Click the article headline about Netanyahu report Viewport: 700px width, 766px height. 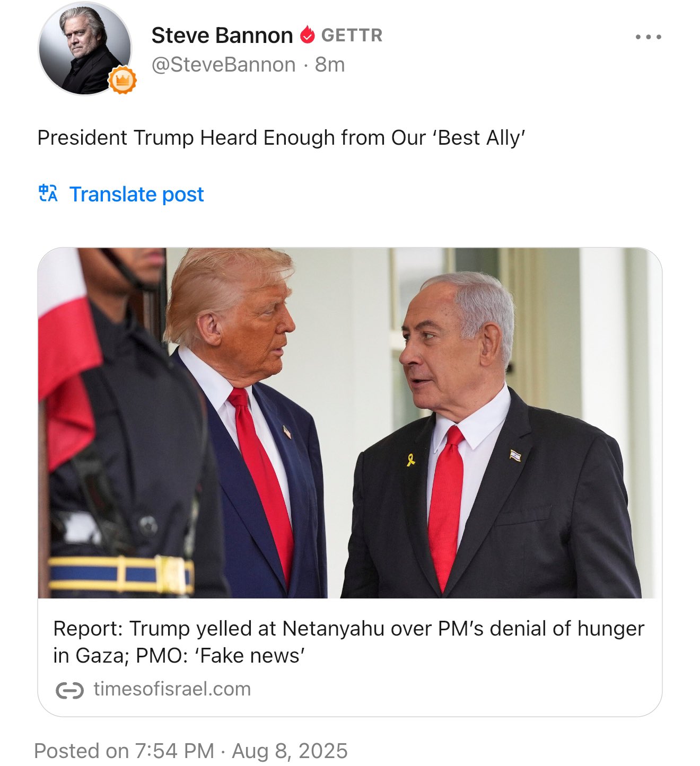pyautogui.click(x=348, y=642)
